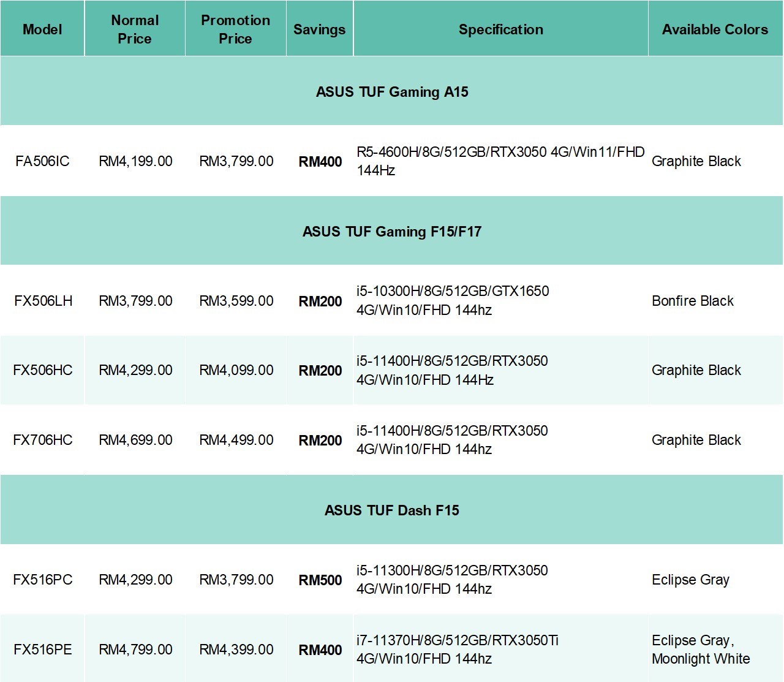Click model name "FX506LH"

click(x=43, y=301)
